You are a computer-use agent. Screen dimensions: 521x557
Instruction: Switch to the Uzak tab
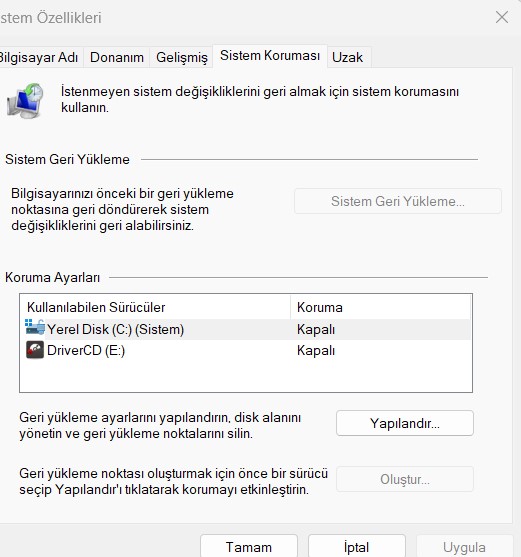pos(348,57)
